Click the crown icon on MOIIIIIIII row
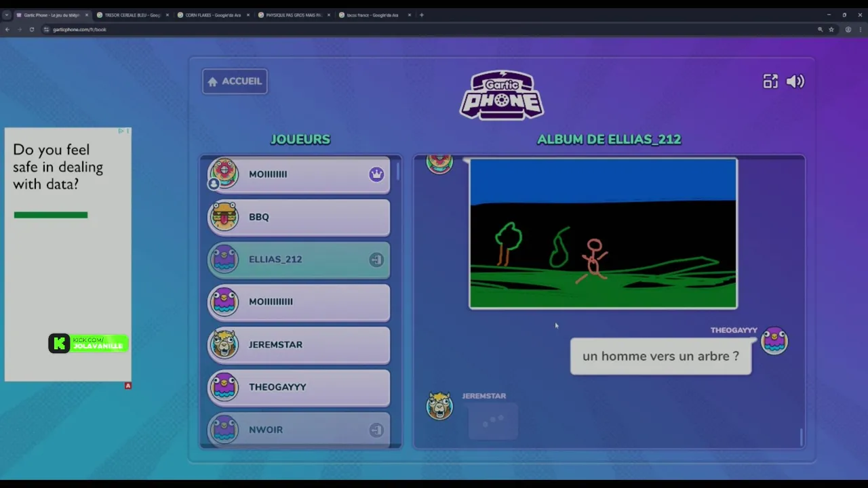The height and width of the screenshot is (488, 868). pos(376,174)
